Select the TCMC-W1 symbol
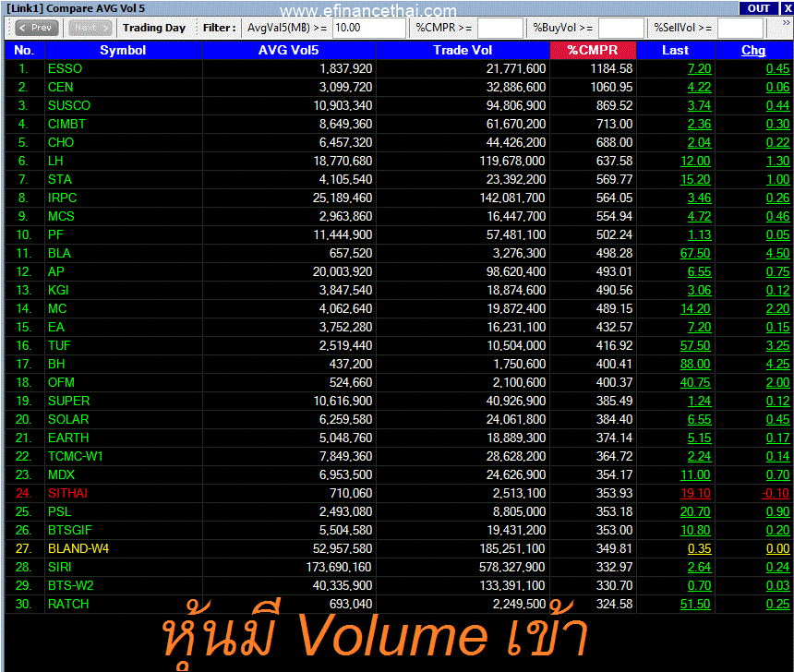 click(x=76, y=456)
